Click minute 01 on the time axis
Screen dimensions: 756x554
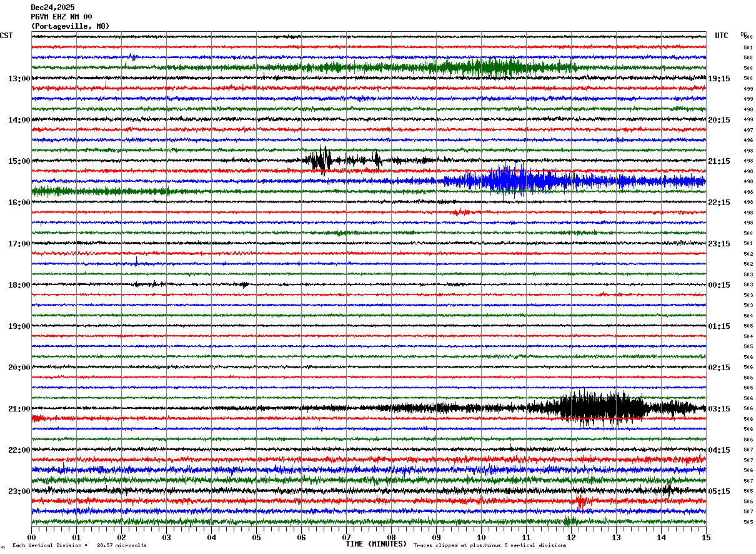pyautogui.click(x=77, y=537)
